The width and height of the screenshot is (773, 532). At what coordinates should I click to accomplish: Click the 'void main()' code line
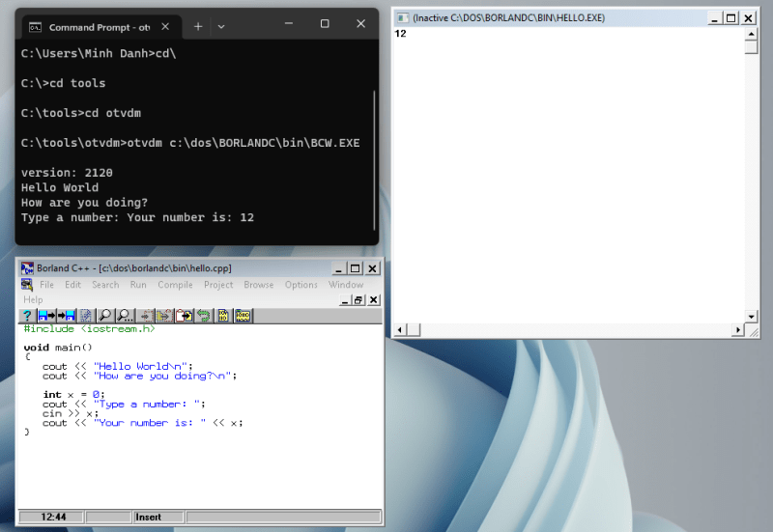pos(58,348)
